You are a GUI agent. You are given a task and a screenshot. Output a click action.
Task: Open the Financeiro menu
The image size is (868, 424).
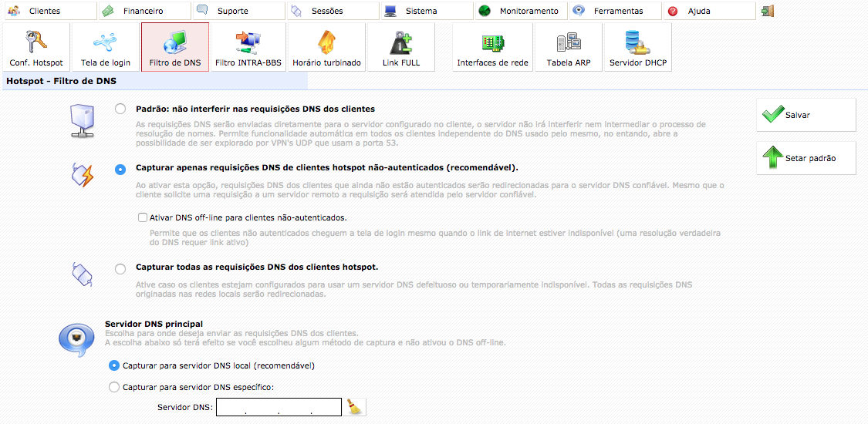click(144, 11)
